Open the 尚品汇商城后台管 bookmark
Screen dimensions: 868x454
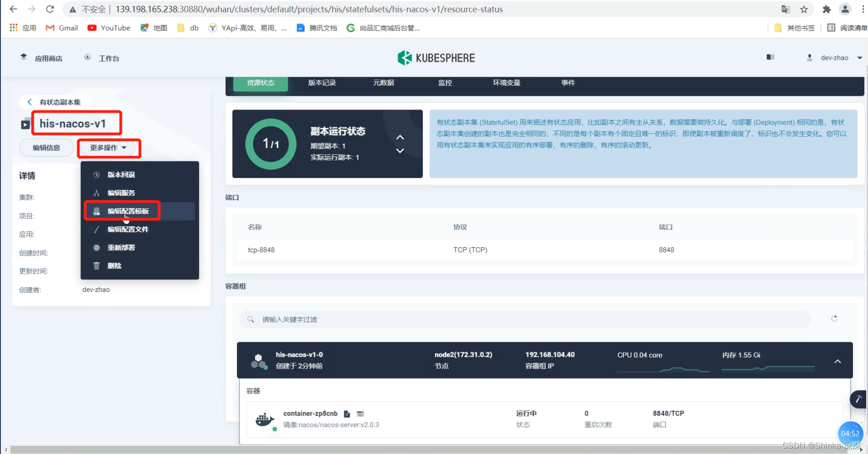click(x=383, y=28)
